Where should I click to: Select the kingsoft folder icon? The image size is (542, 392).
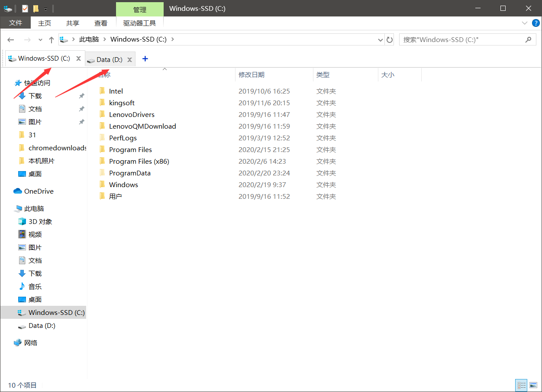(x=102, y=103)
